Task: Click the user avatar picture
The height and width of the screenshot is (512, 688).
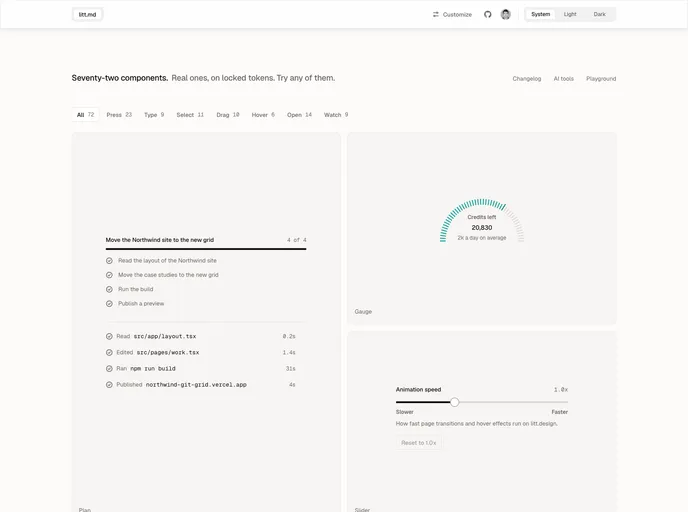Action: pyautogui.click(x=505, y=14)
